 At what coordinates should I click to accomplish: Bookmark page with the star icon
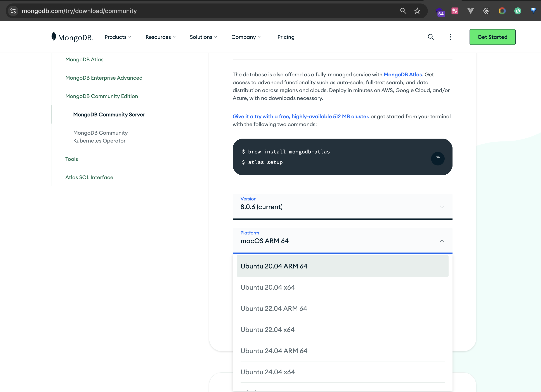(x=417, y=11)
